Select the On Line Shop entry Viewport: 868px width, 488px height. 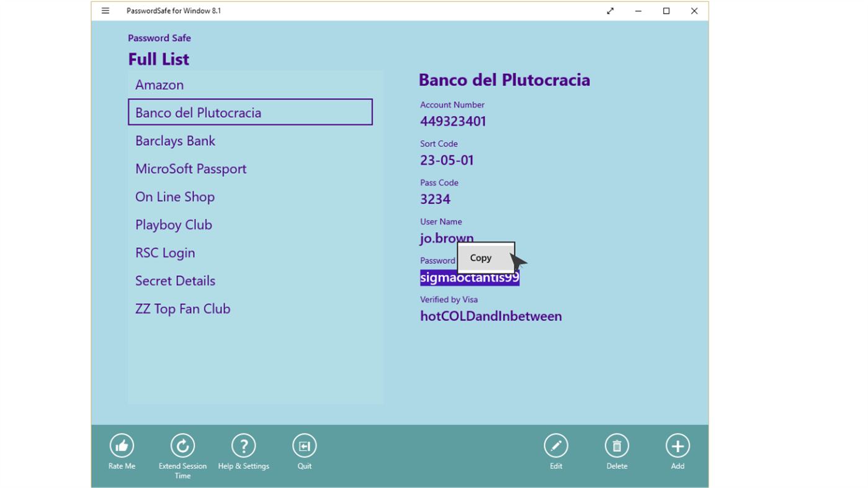tap(174, 197)
